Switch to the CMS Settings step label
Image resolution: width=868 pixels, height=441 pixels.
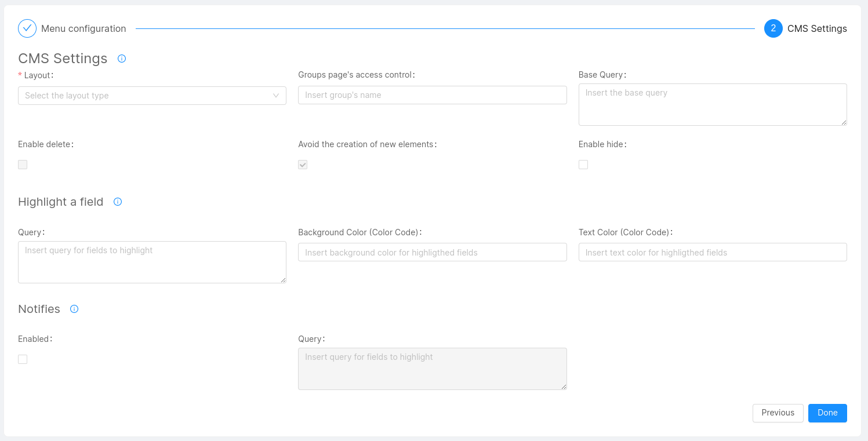[x=817, y=28]
